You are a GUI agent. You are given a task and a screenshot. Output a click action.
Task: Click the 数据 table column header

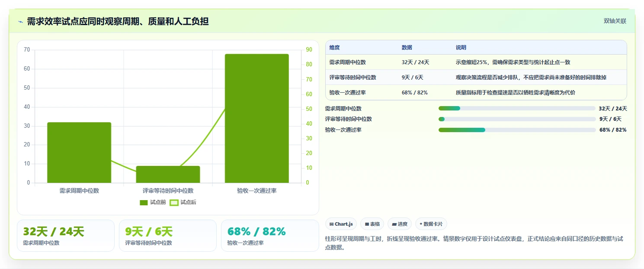[407, 48]
